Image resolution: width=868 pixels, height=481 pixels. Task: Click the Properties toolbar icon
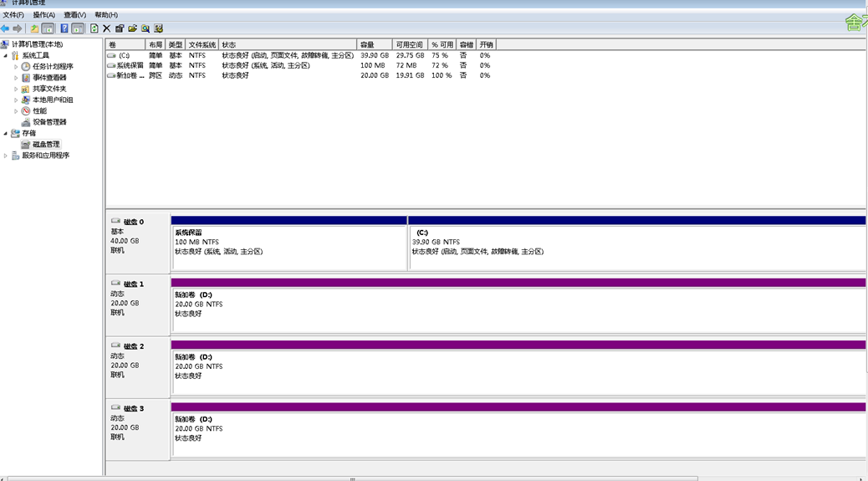[120, 28]
